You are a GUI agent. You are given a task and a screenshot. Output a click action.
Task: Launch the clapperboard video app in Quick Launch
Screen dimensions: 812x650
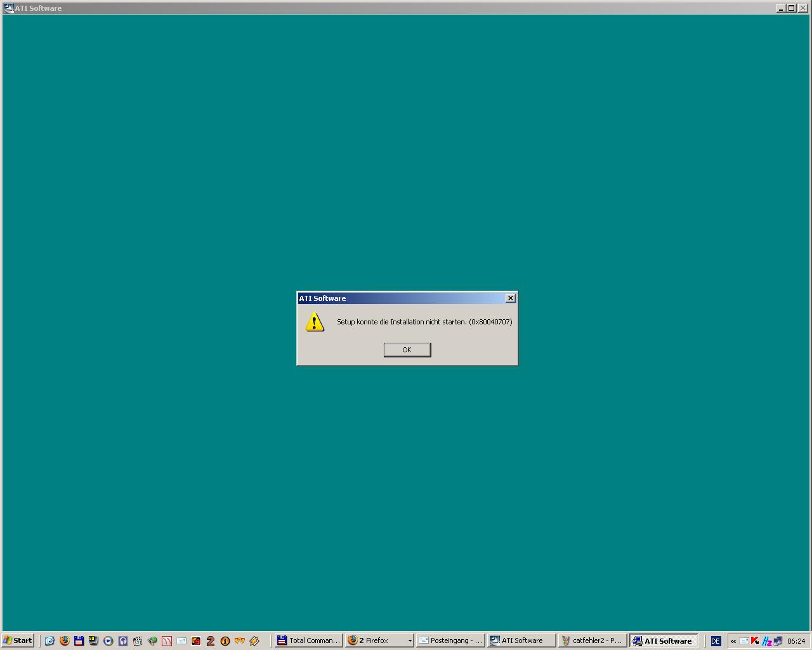point(138,641)
